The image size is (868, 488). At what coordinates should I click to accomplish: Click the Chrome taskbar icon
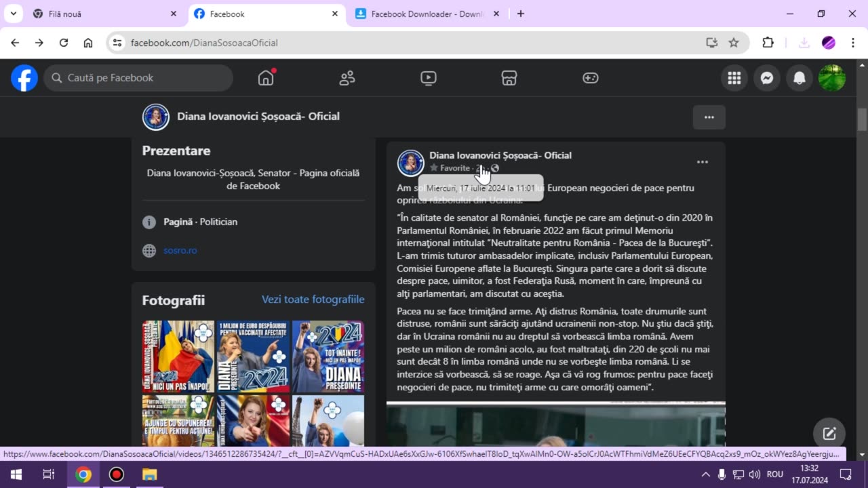[83, 474]
